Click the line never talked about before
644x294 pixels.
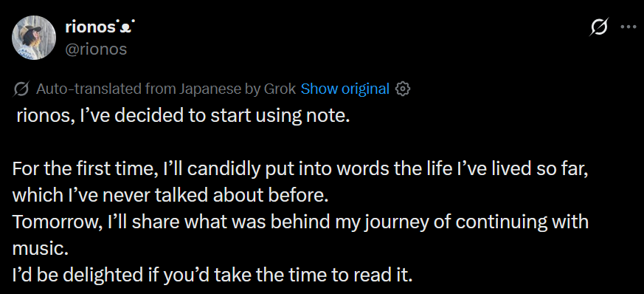pyautogui.click(x=170, y=196)
